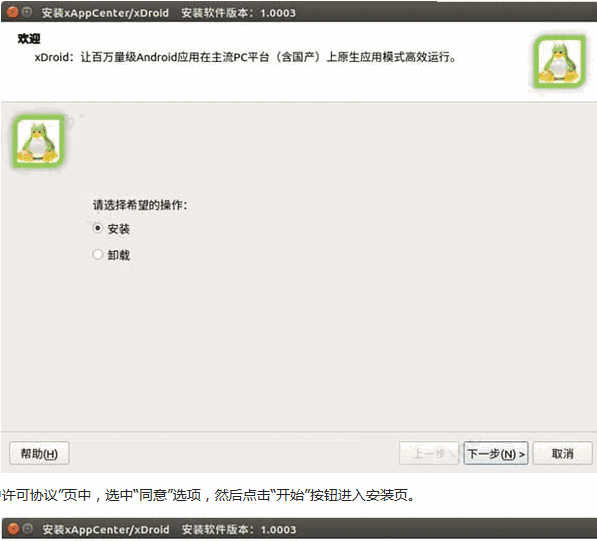This screenshot has width=597, height=541.
Task: Click the 欢迎 heading text
Action: pyautogui.click(x=29, y=39)
